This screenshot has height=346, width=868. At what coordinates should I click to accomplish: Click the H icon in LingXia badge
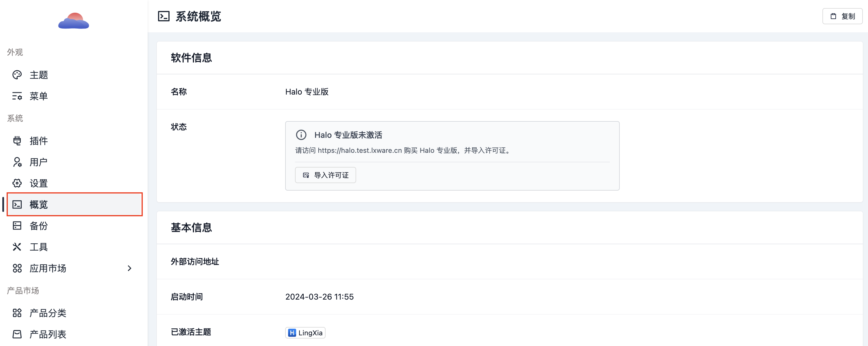click(x=292, y=333)
